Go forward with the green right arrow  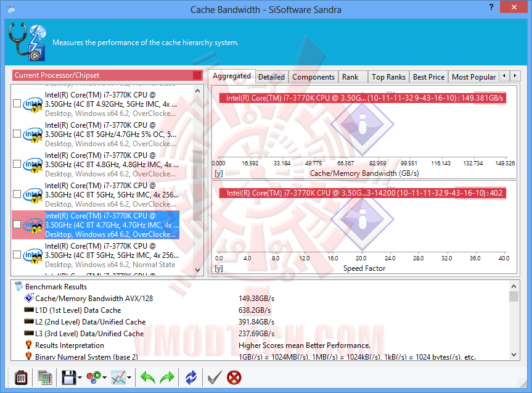pyautogui.click(x=166, y=378)
